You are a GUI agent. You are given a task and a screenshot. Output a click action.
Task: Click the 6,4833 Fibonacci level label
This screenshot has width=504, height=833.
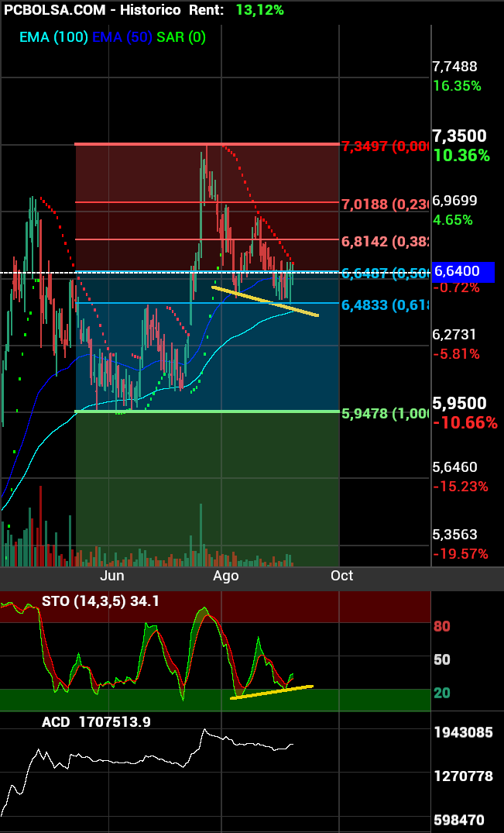coord(385,305)
